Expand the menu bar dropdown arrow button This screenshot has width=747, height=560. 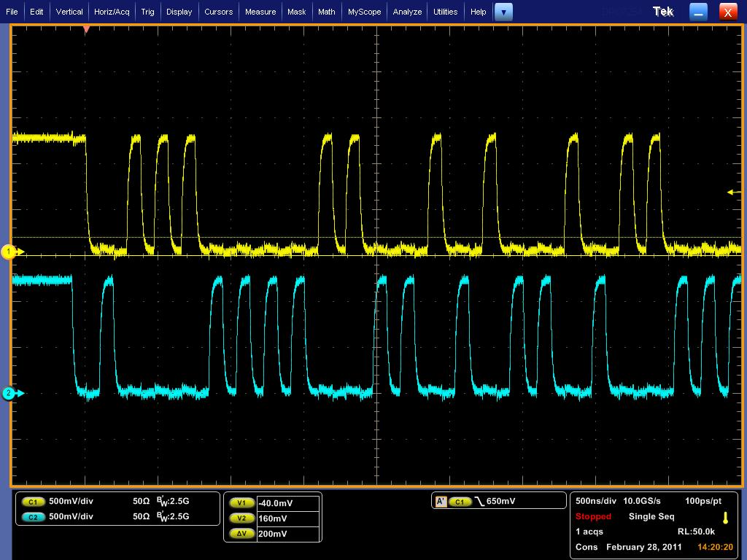[x=503, y=12]
